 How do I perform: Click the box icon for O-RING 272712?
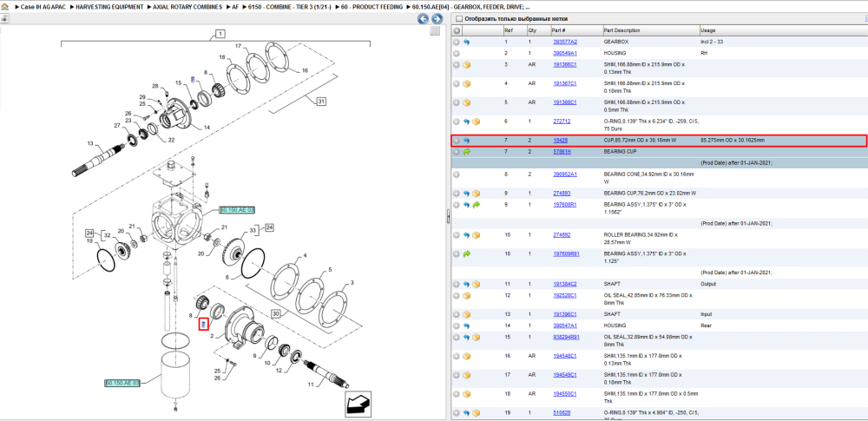pos(476,122)
